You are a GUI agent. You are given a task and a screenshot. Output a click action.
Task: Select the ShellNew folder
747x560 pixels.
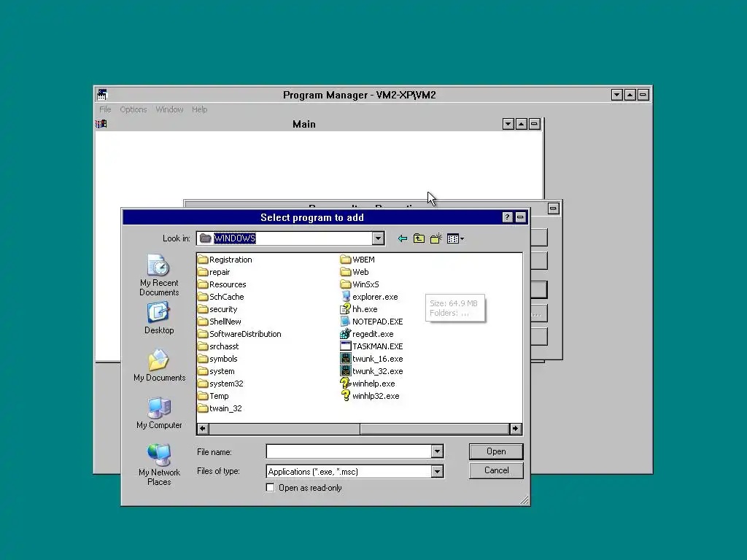point(220,322)
